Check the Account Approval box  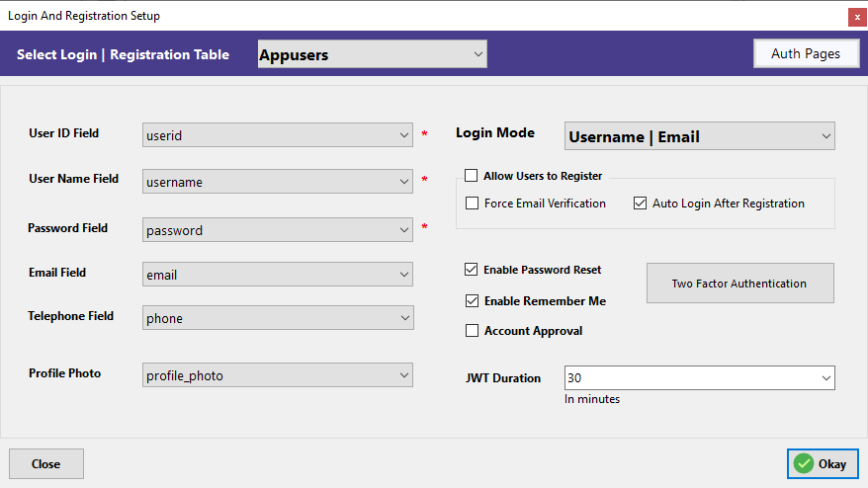[473, 331]
